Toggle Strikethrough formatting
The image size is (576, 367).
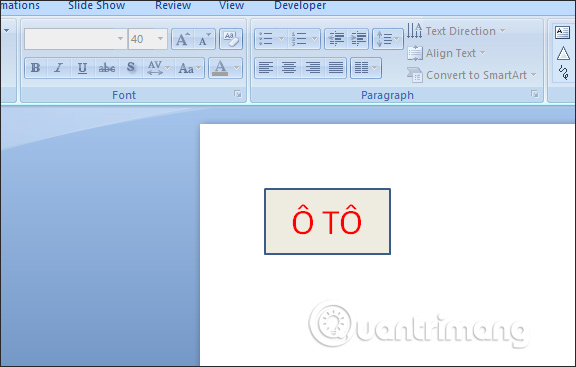coord(107,68)
